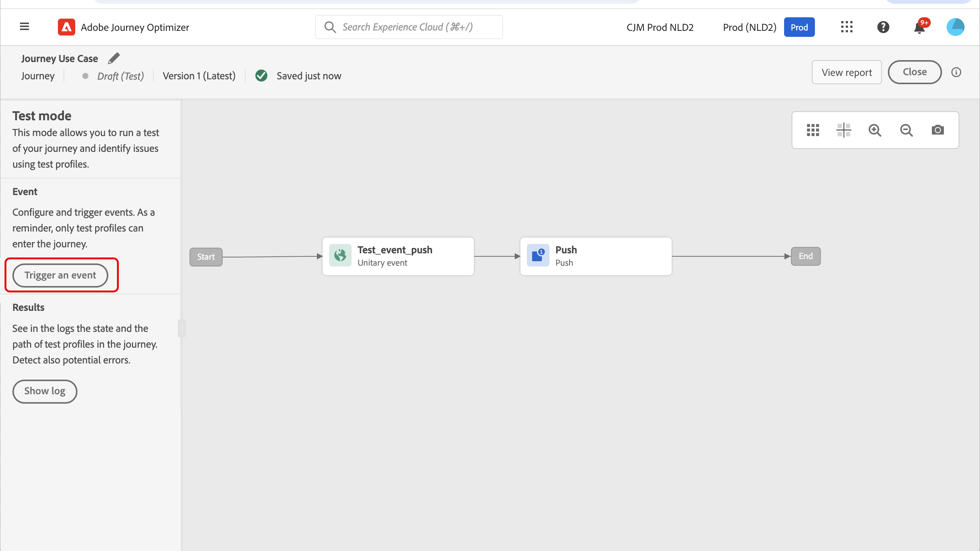Click the journey info icon
Screen dimensions: 980x551
(x=956, y=72)
